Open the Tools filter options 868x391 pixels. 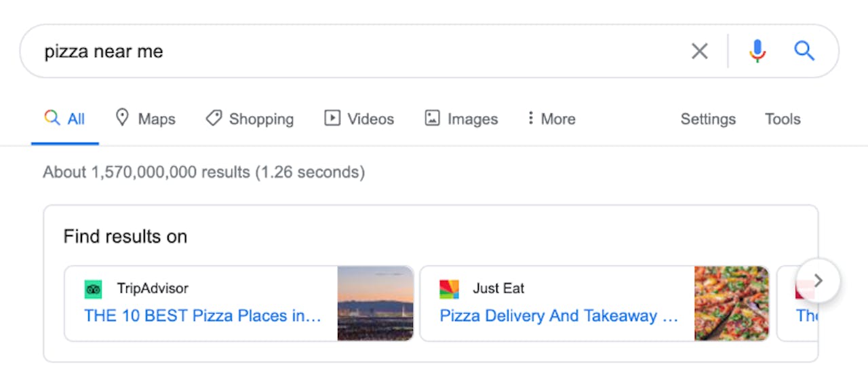[783, 119]
